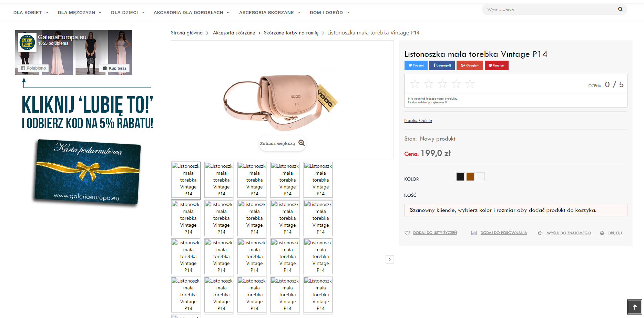644x318 pixels.
Task: Open Akcesoria dla dorosłych menu
Action: click(x=192, y=12)
